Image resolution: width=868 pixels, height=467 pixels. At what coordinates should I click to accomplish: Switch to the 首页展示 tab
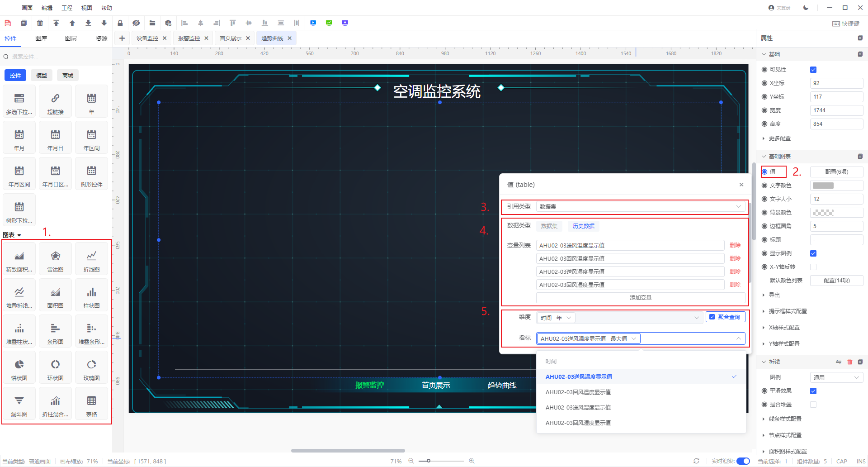231,38
